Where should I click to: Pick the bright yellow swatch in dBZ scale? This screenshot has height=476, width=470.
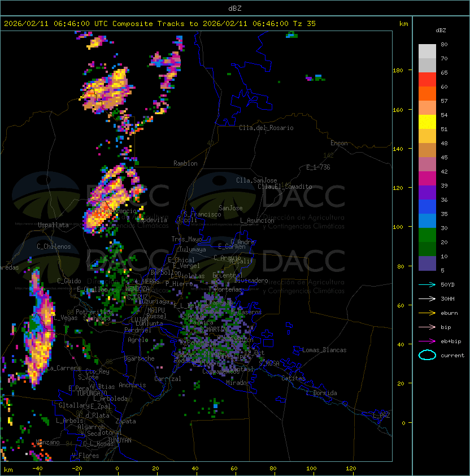427,122
